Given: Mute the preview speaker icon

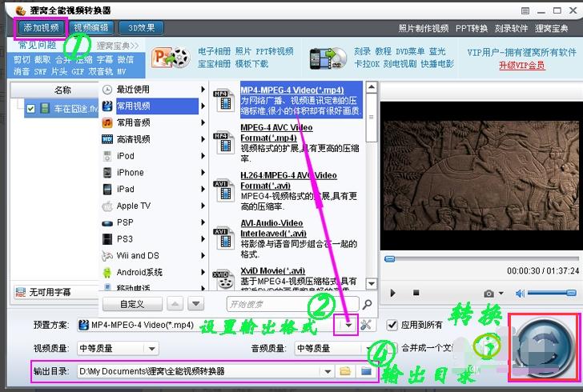Looking at the screenshot, I should coord(521,294).
